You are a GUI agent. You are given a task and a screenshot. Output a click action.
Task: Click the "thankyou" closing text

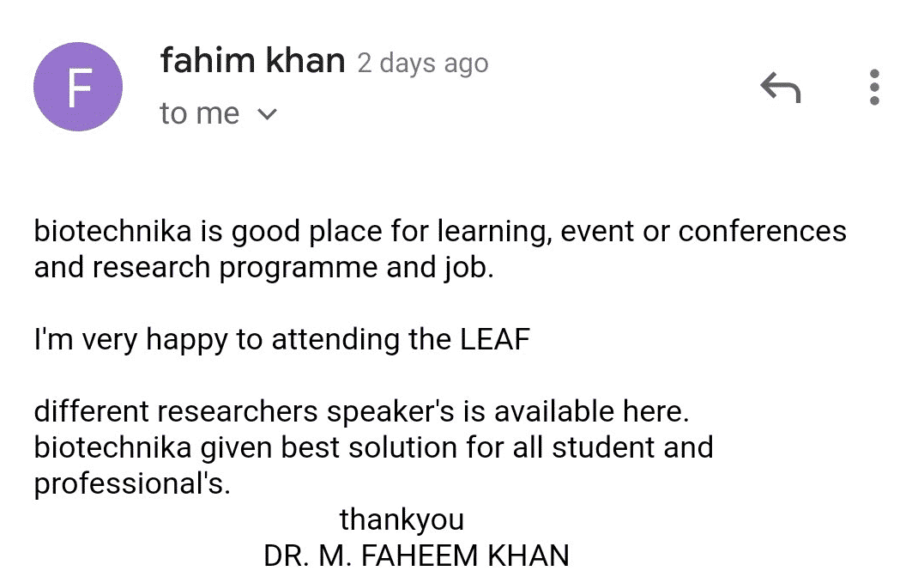click(402, 519)
